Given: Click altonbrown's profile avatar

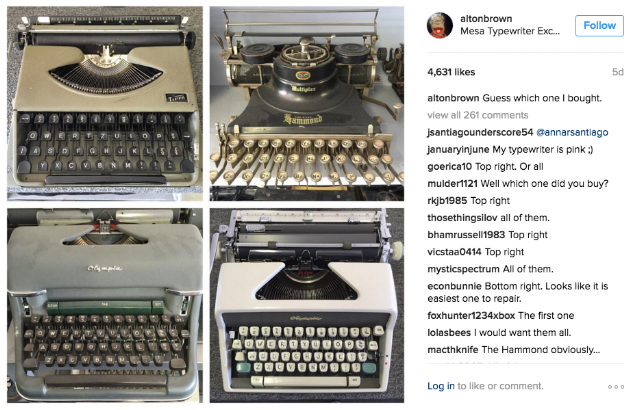Looking at the screenshot, I should 440,25.
